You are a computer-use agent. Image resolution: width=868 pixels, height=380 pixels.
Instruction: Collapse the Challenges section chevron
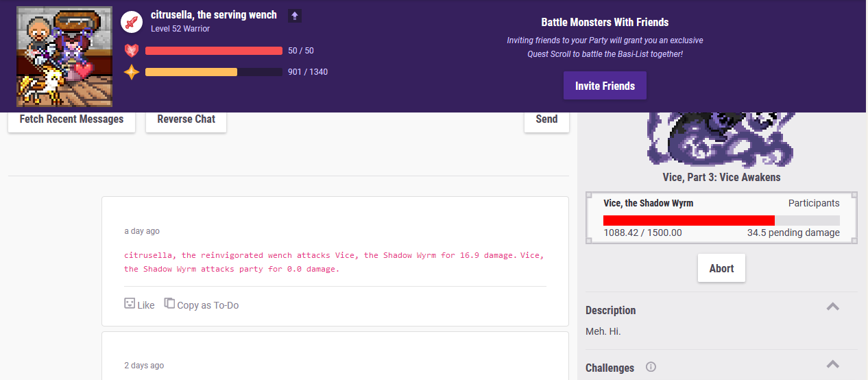(x=832, y=364)
